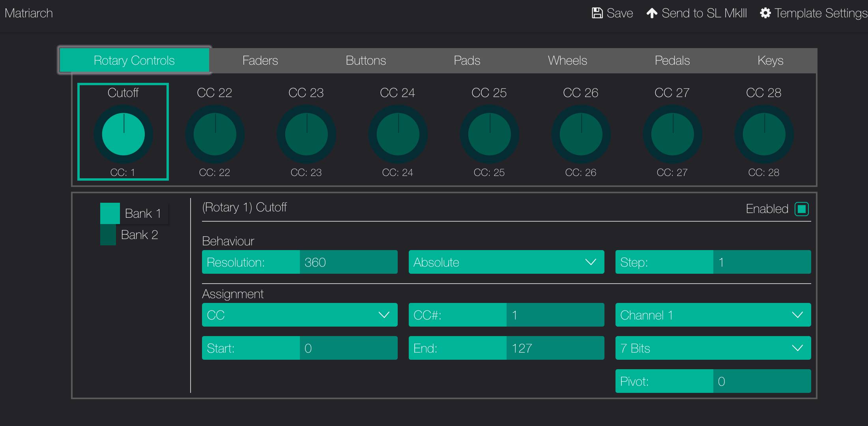The image size is (868, 426).
Task: Open the CC assignment type dropdown
Action: click(x=299, y=315)
